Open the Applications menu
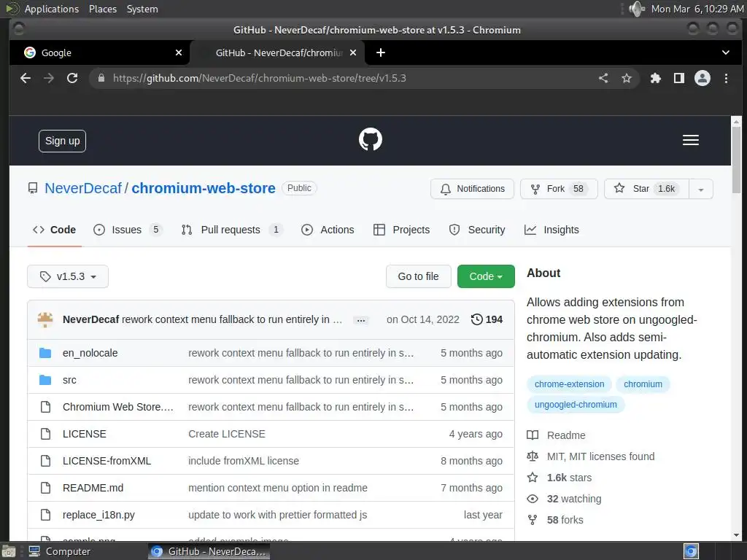Screen dimensions: 747x560 tap(52, 9)
